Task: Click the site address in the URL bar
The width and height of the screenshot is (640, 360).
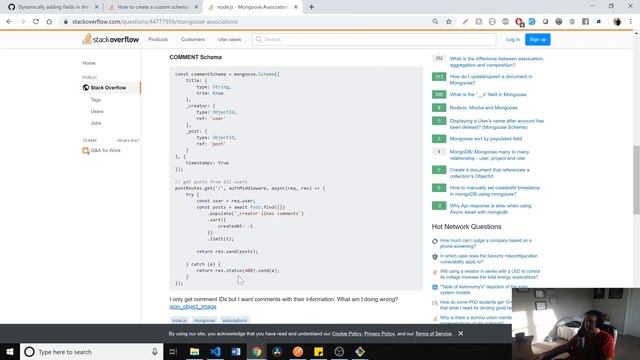Action: pyautogui.click(x=155, y=22)
